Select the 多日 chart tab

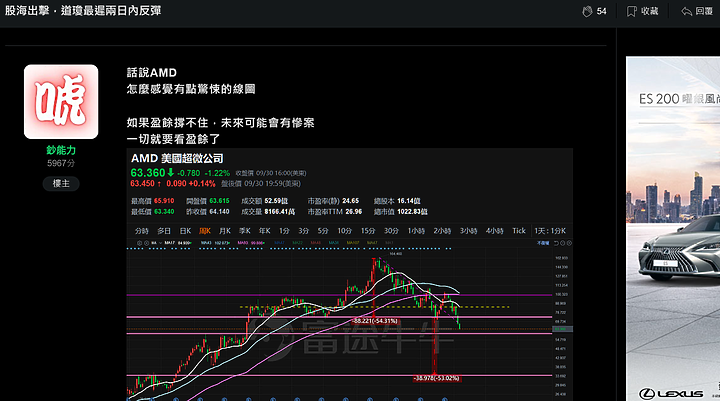164,231
